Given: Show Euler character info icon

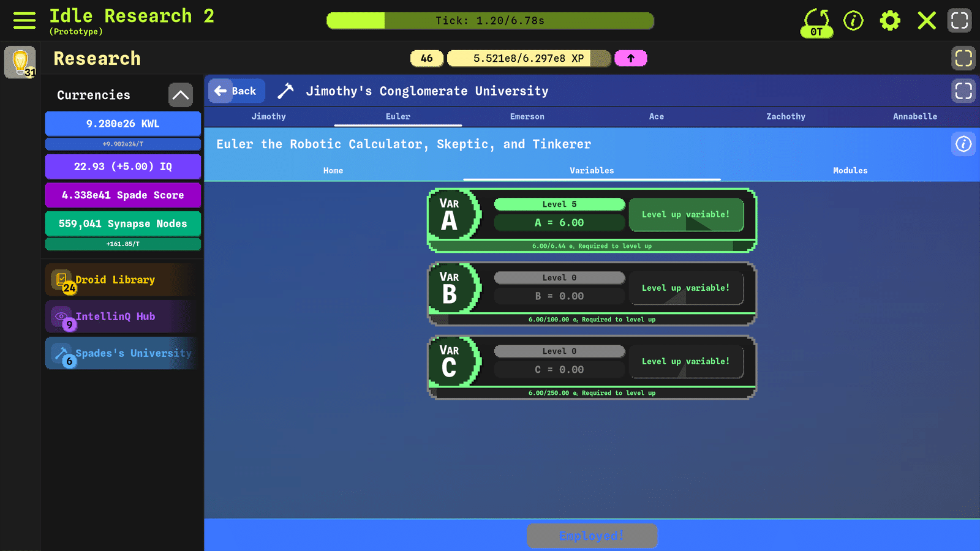Looking at the screenshot, I should coord(963,144).
